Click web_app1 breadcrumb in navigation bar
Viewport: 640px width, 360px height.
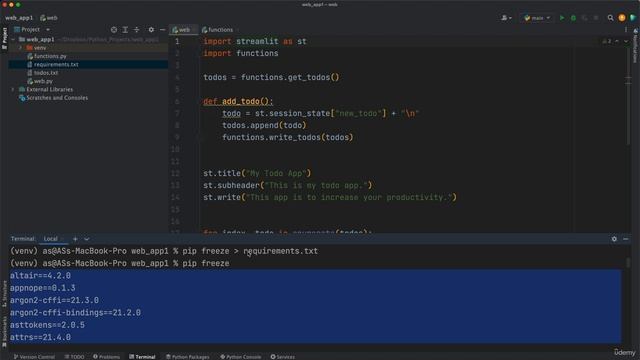[19, 18]
